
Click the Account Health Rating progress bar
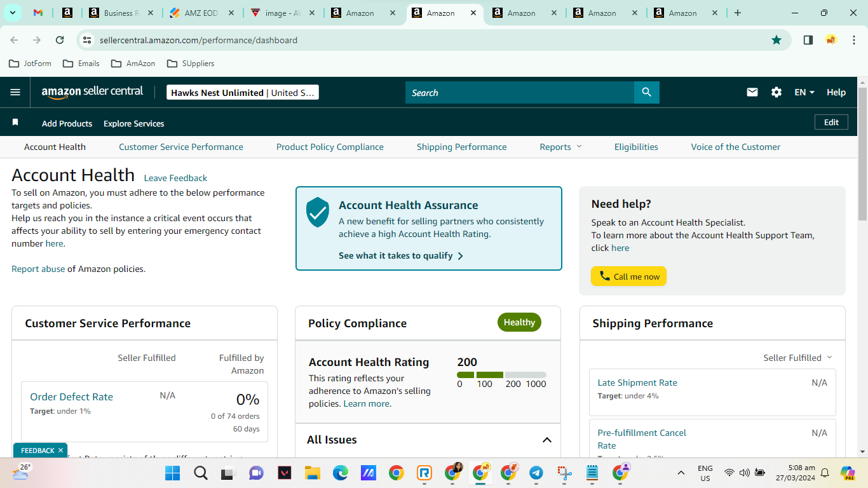coord(501,375)
